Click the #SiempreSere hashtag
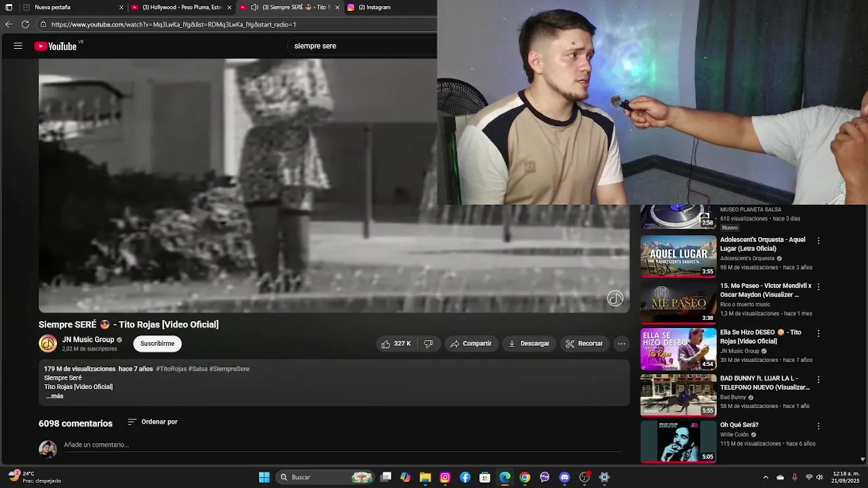Image resolution: width=868 pixels, height=488 pixels. tap(229, 369)
